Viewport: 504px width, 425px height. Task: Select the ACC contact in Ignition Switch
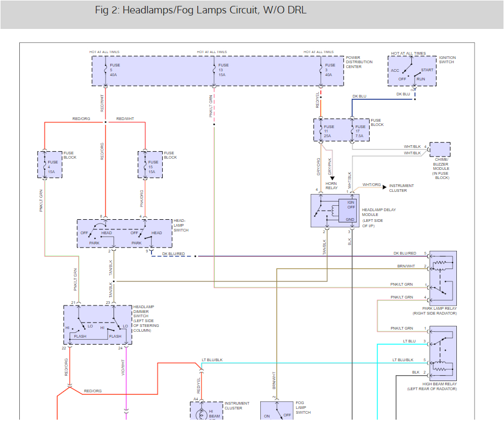point(395,70)
